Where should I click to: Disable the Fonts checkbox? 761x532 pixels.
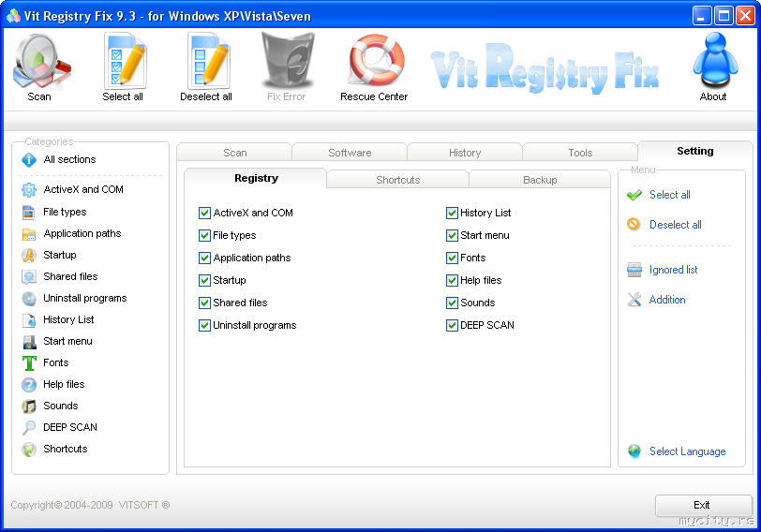452,258
